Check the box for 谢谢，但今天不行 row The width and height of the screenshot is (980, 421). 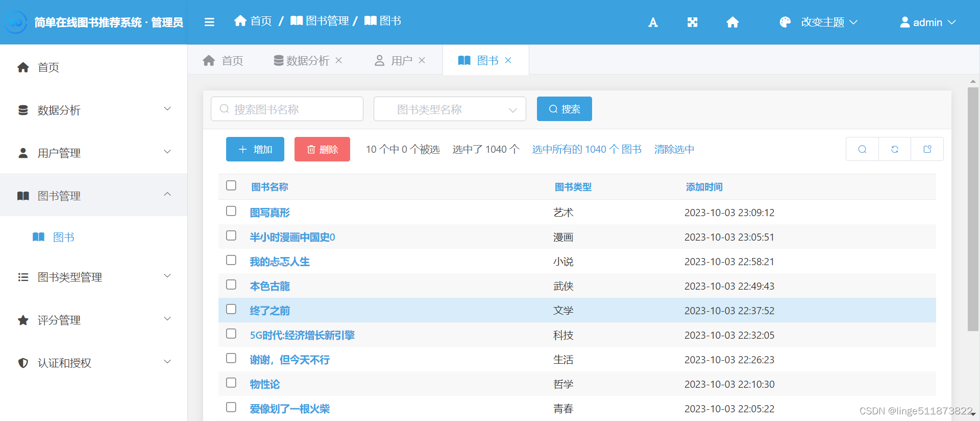pyautogui.click(x=231, y=358)
